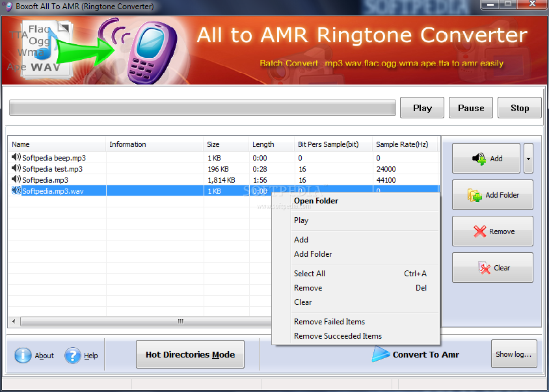
Task: Click the 44100 sample rate cell
Action: pos(386,180)
